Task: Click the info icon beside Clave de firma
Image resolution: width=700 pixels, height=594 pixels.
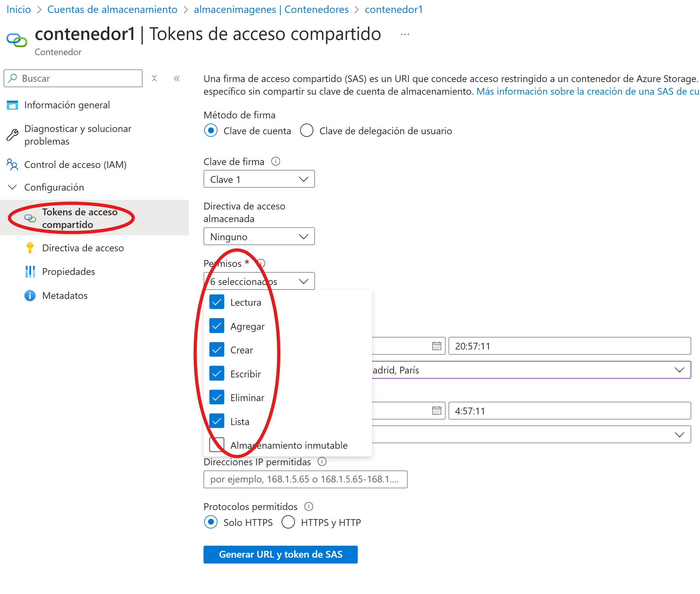Action: tap(275, 161)
